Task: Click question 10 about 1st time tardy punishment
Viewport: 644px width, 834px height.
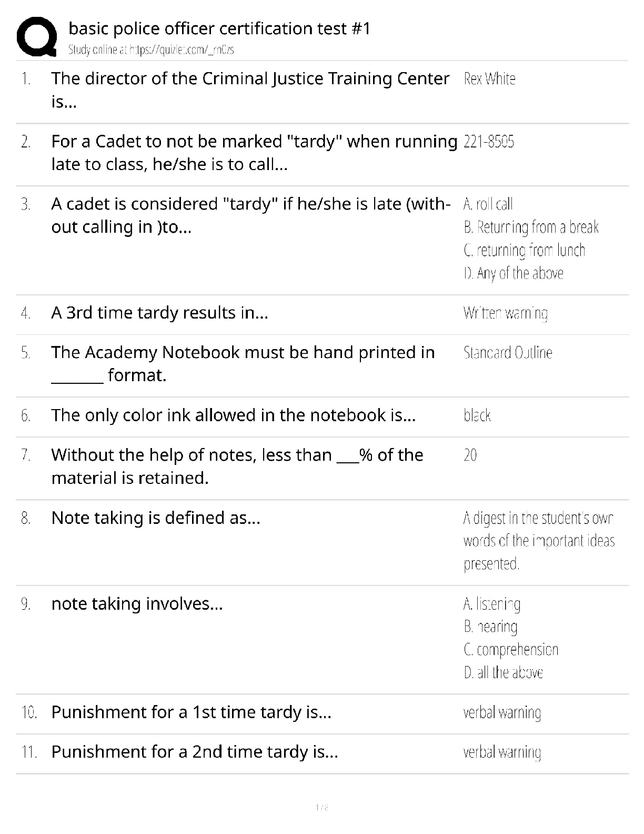Action: click(x=191, y=712)
